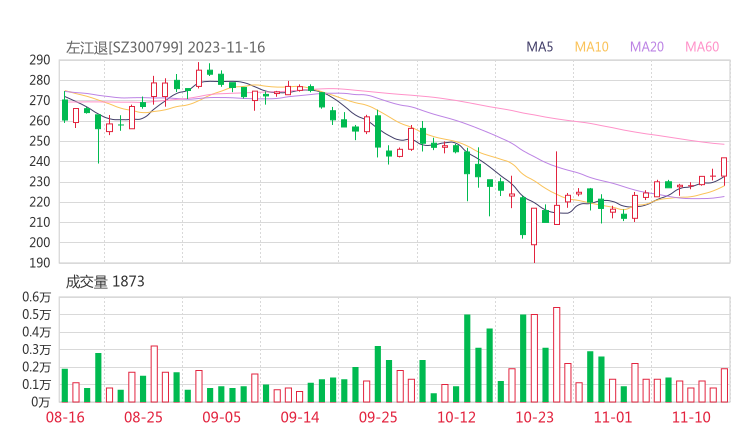The height and width of the screenshot is (440, 740).
Task: Click the 0.5万 volume axis label
Action: 36,314
